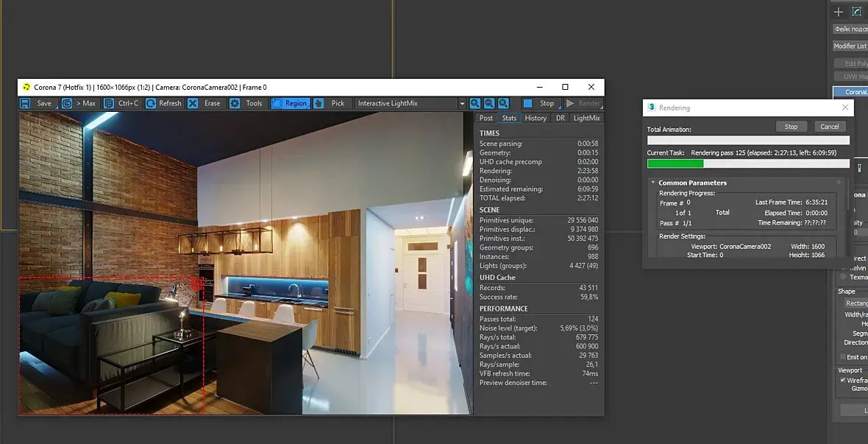Click the Noise level (target) row

538,328
